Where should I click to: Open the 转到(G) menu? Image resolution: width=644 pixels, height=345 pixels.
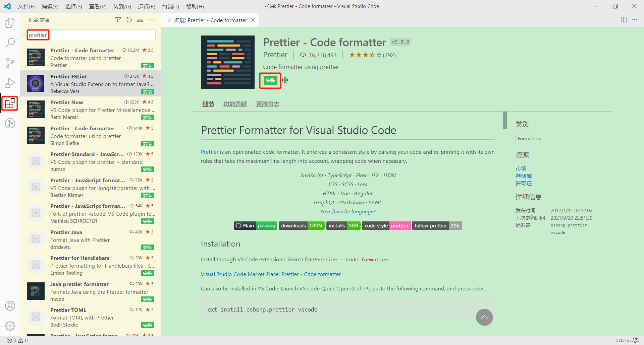(x=122, y=6)
